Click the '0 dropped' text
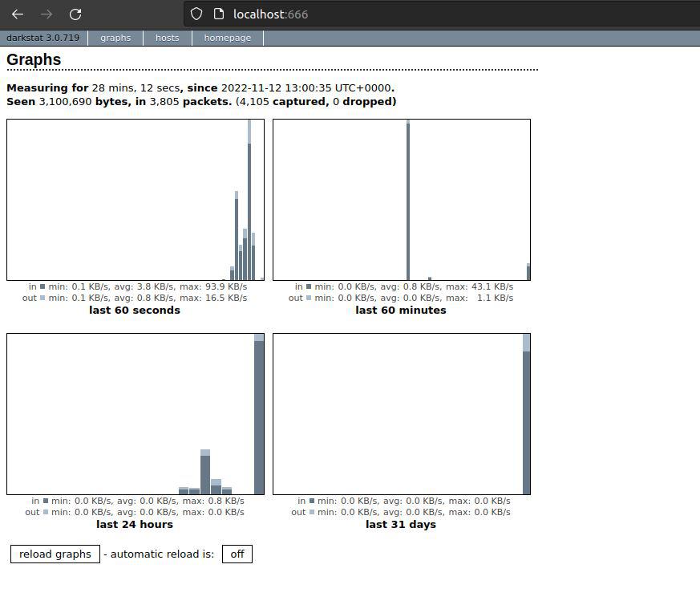700x601 pixels. pyautogui.click(x=362, y=101)
